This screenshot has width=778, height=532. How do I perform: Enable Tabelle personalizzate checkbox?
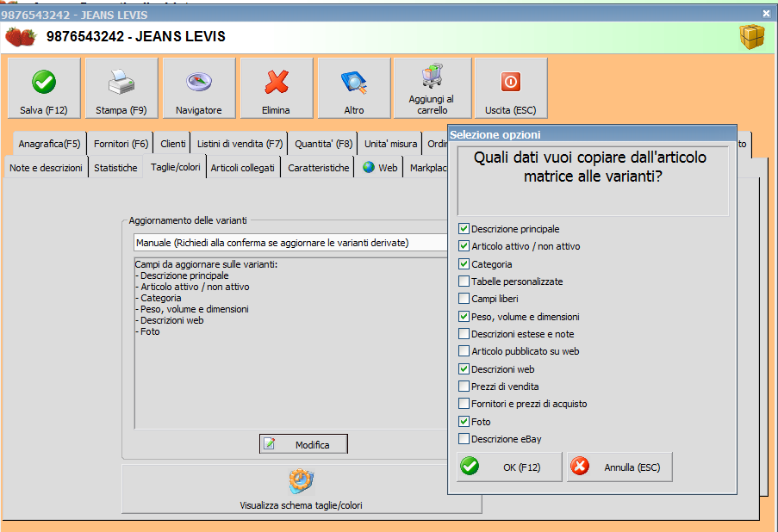(x=464, y=281)
